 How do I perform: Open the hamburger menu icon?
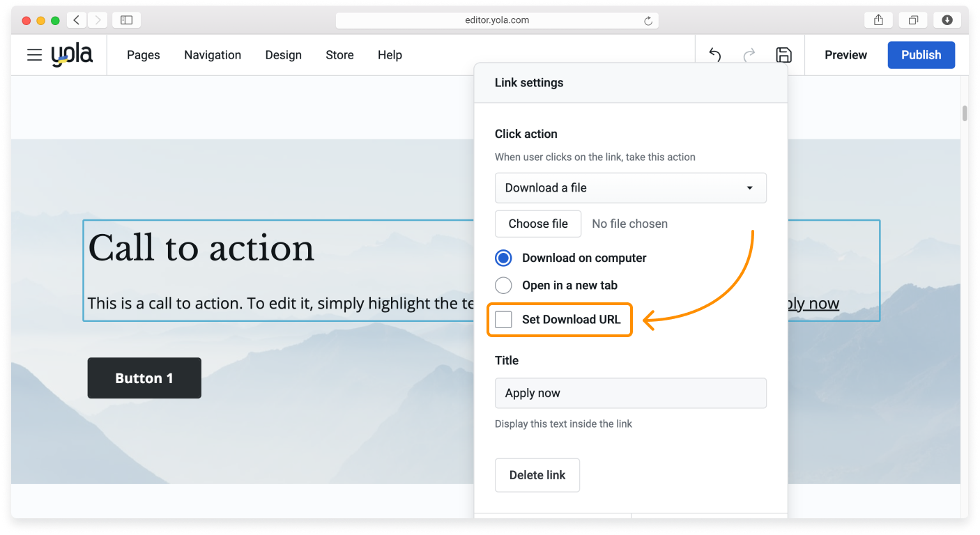[x=34, y=55]
